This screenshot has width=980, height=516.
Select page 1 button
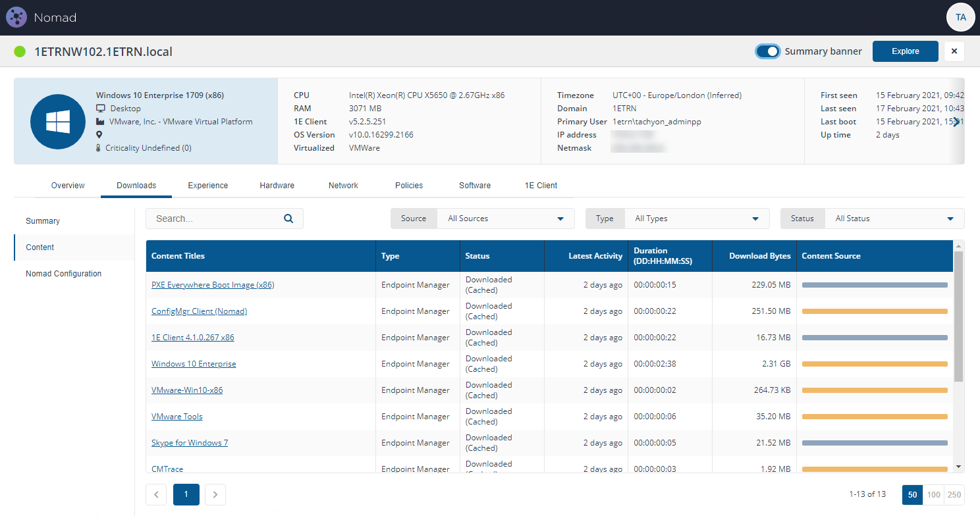coord(186,494)
